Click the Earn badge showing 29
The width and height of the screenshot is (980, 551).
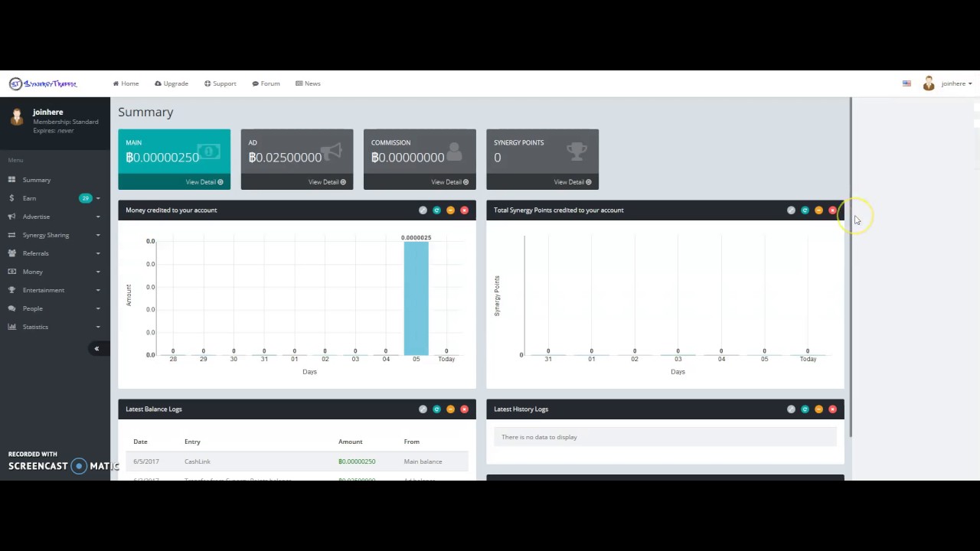pos(85,198)
